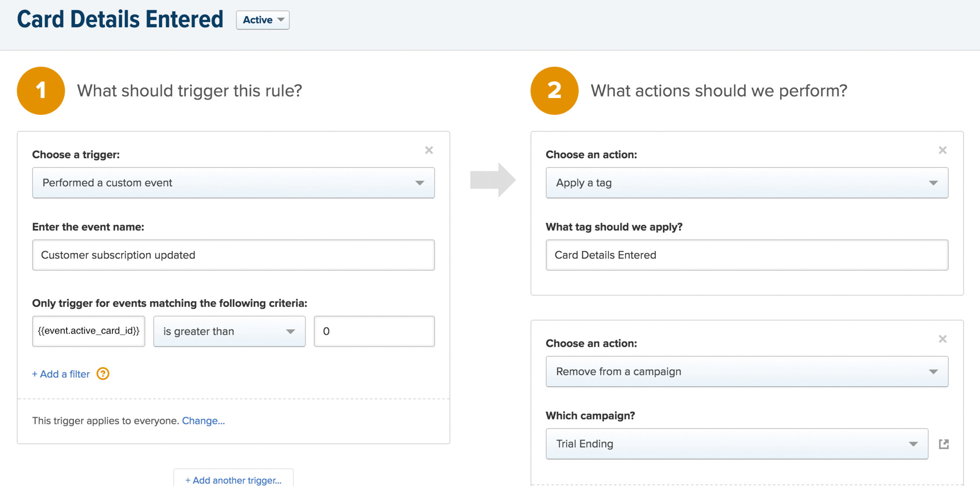Viewport: 980px width, 486px height.
Task: Open the is greater than operator dropdown
Action: 229,331
